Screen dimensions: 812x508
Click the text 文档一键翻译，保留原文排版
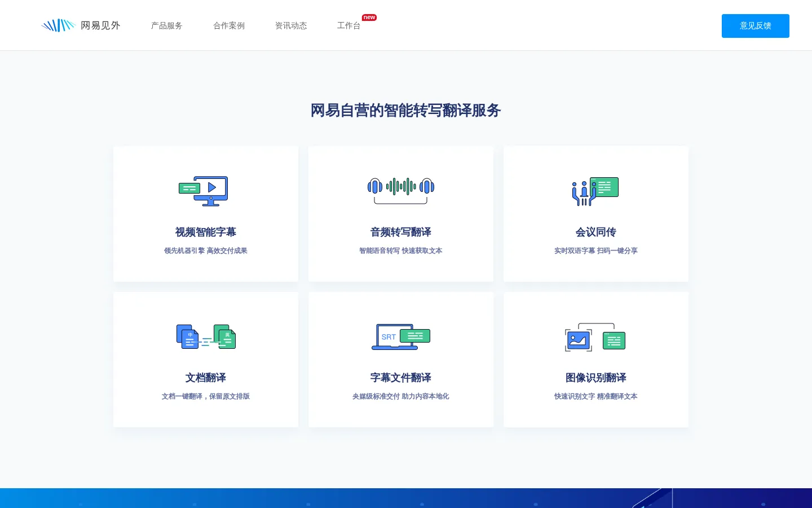(206, 396)
